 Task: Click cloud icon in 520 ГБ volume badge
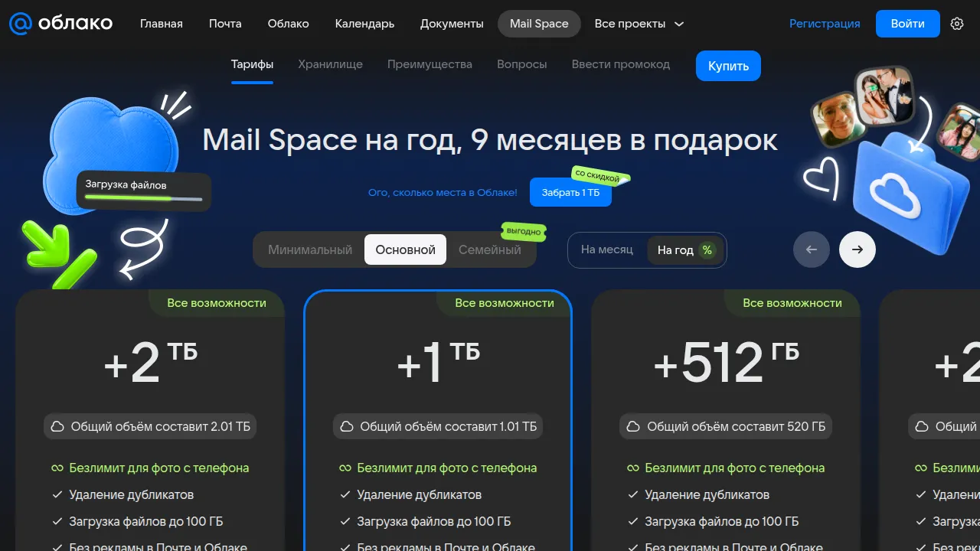click(634, 427)
